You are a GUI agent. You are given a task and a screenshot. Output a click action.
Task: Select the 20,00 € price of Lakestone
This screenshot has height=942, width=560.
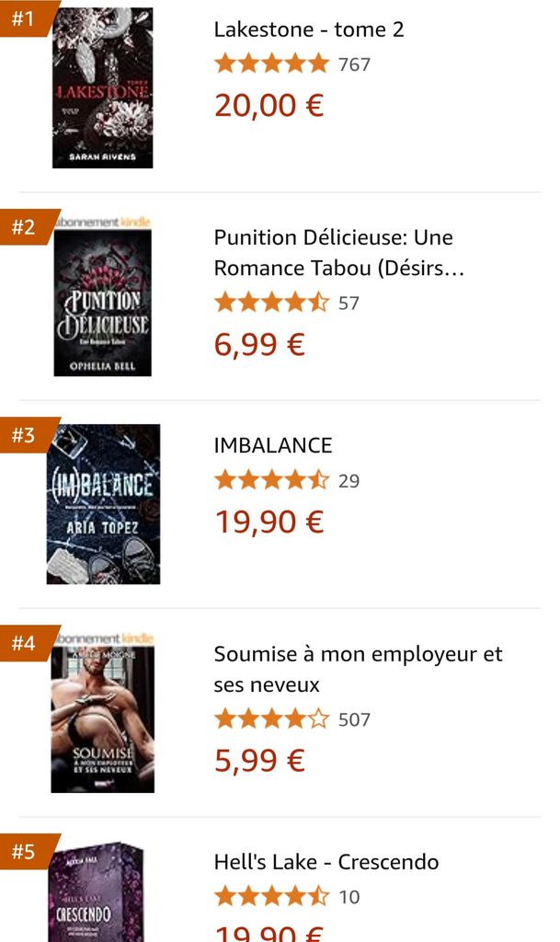[x=269, y=106]
